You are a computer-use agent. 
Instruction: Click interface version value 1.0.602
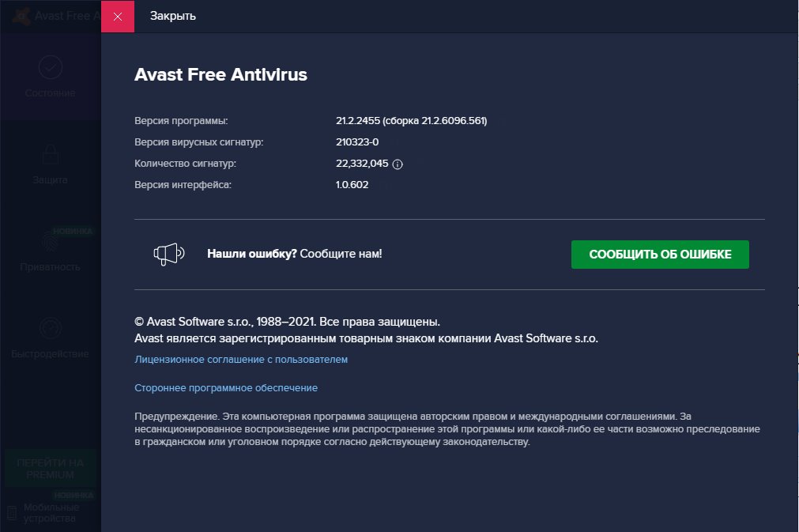click(x=352, y=185)
